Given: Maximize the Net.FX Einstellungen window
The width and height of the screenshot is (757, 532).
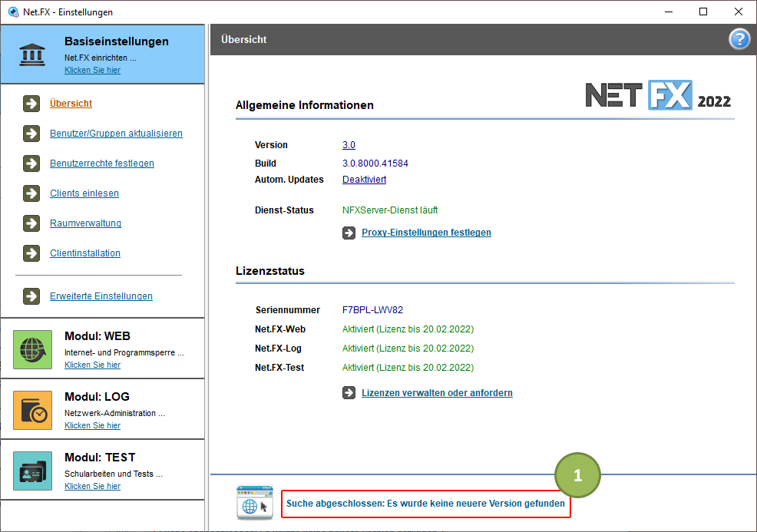Looking at the screenshot, I should pyautogui.click(x=703, y=12).
